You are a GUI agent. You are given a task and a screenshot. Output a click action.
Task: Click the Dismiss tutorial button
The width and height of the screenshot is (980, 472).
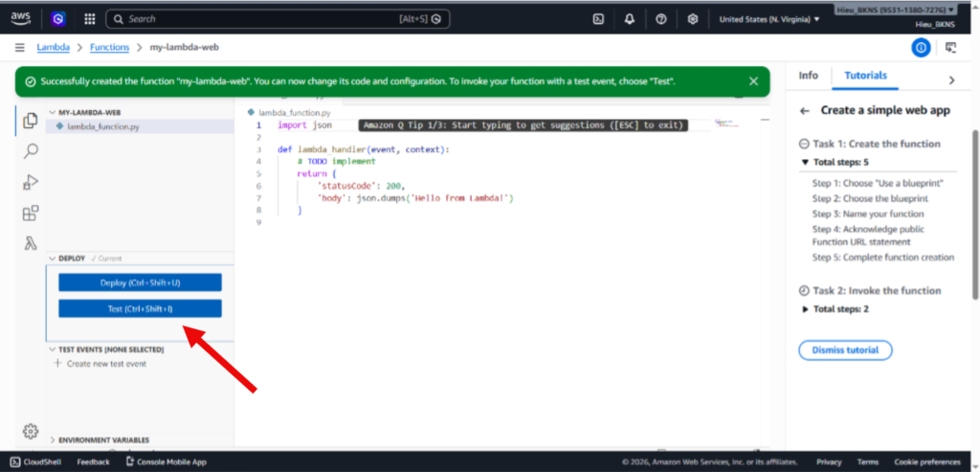point(845,350)
